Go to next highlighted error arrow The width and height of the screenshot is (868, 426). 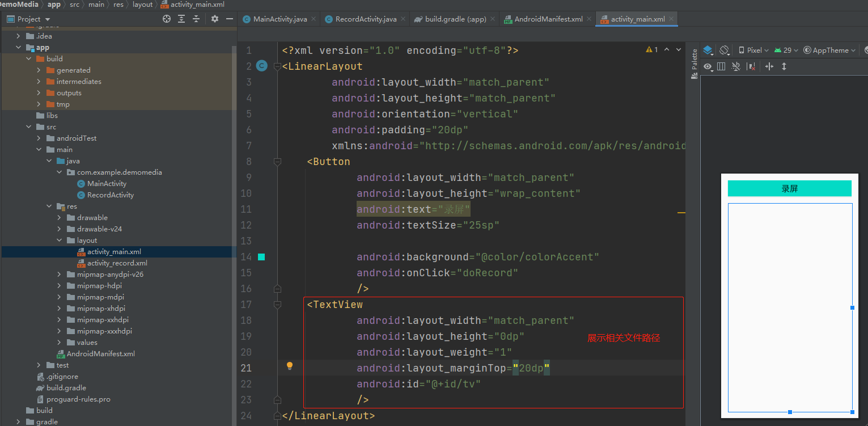pyautogui.click(x=679, y=50)
